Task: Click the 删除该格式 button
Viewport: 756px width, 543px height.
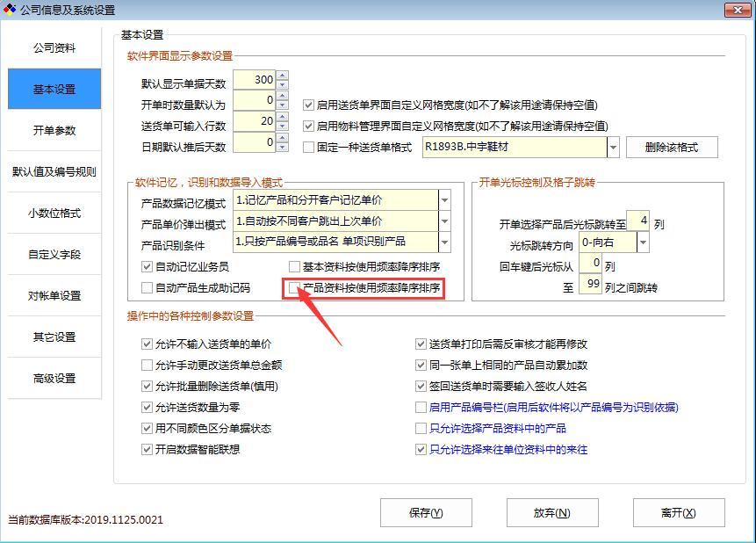Action: tap(672, 148)
